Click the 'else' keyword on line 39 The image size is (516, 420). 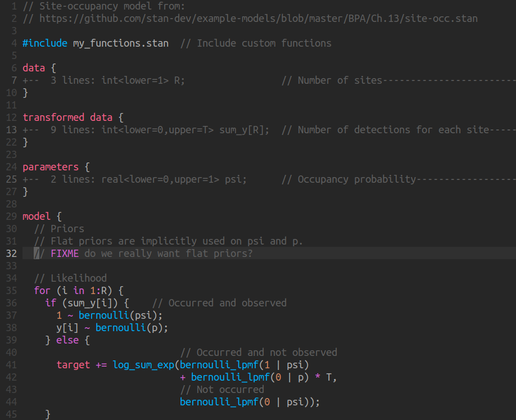[x=67, y=340]
